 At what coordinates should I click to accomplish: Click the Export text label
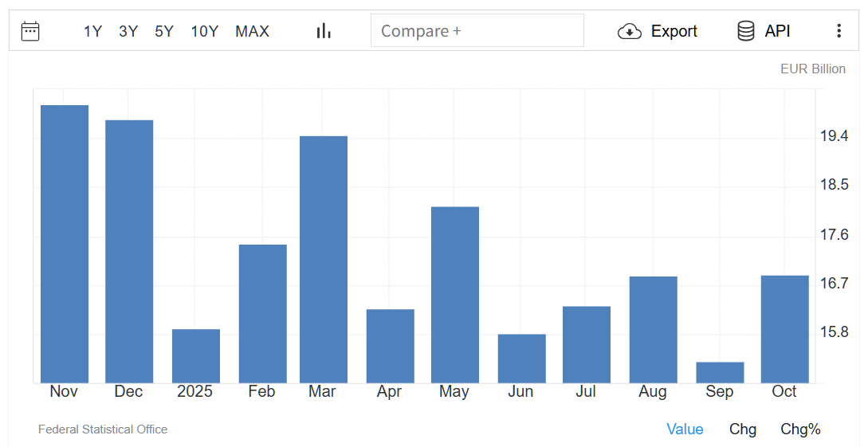pos(674,31)
